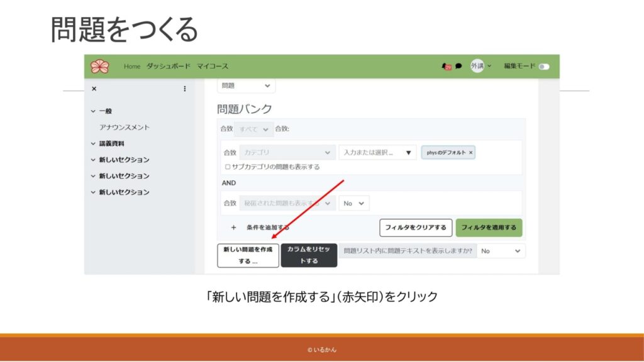Viewport: 644px width, 362px height.
Task: Click the '新しい問題を作成する' button
Action: coord(248,255)
